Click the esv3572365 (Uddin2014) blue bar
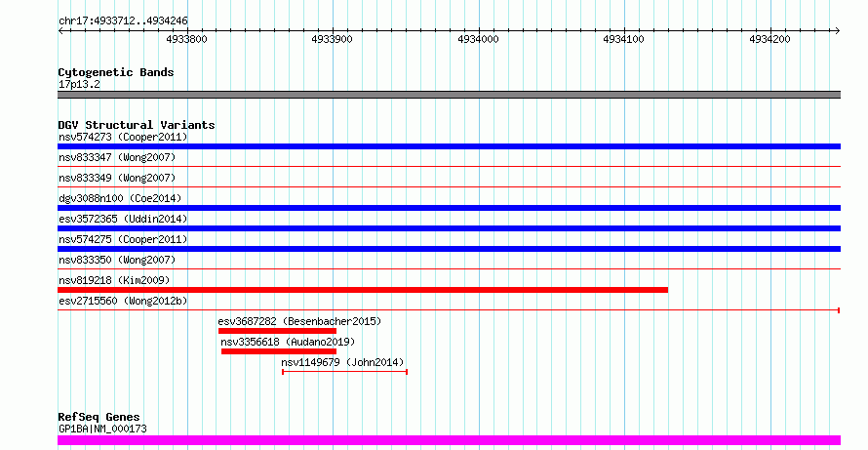This screenshot has height=450, width=868. [449, 228]
